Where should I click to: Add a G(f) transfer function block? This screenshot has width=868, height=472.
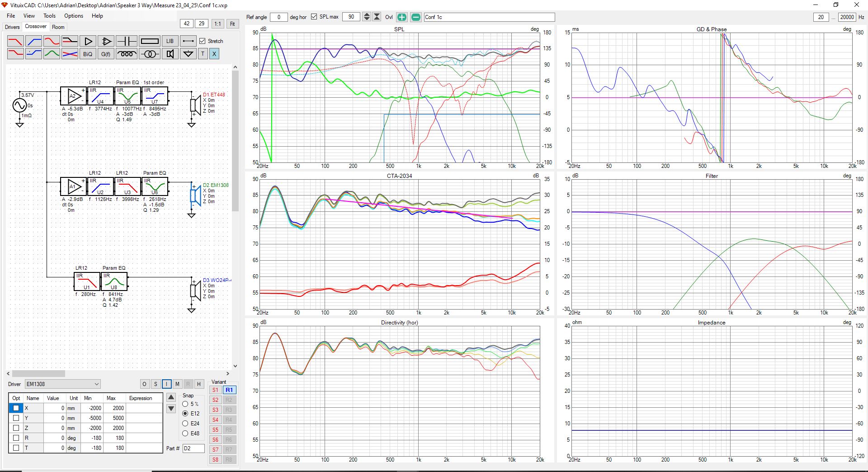[x=106, y=54]
